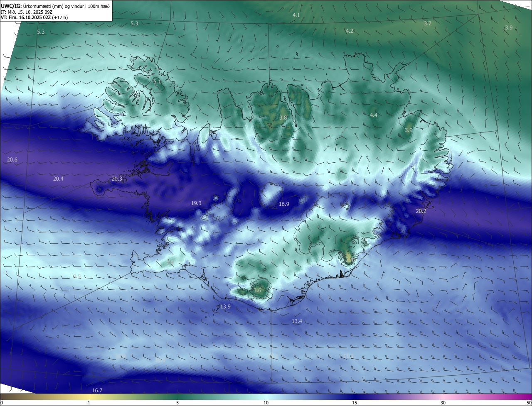Click the 13.4 value label
This screenshot has height=406, width=532.
pyautogui.click(x=297, y=321)
